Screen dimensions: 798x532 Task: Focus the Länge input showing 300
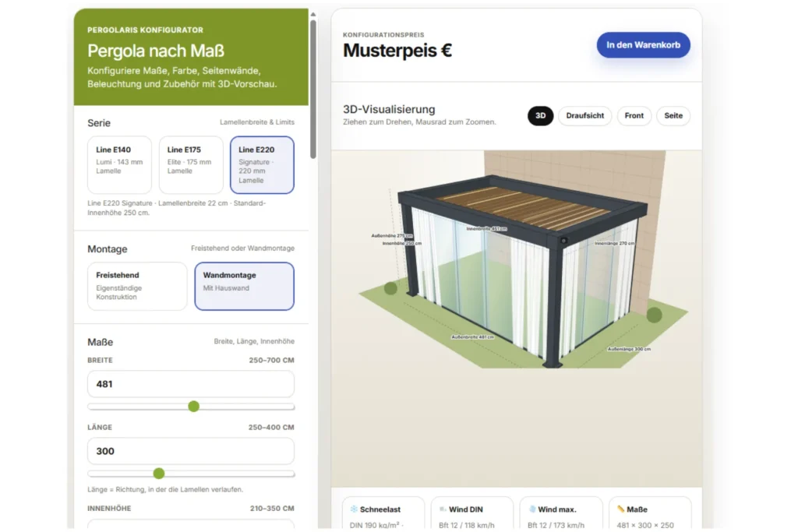(x=191, y=451)
